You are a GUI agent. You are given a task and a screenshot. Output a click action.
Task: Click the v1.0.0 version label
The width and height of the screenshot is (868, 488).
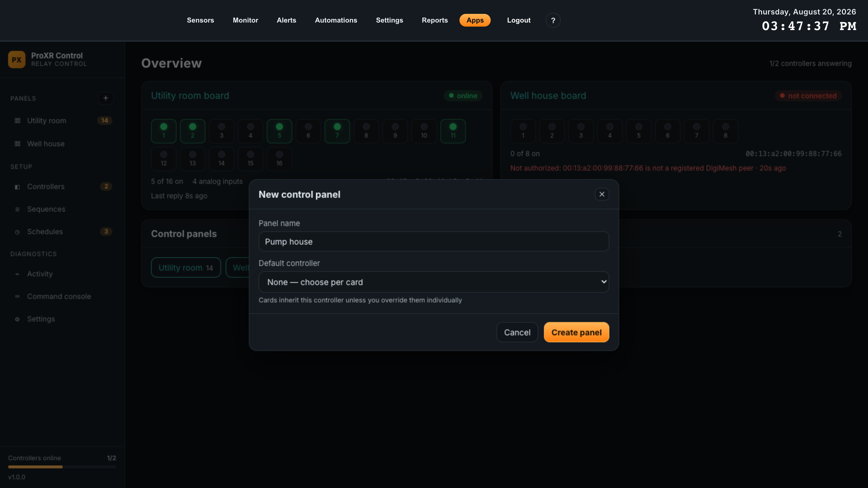pyautogui.click(x=16, y=477)
